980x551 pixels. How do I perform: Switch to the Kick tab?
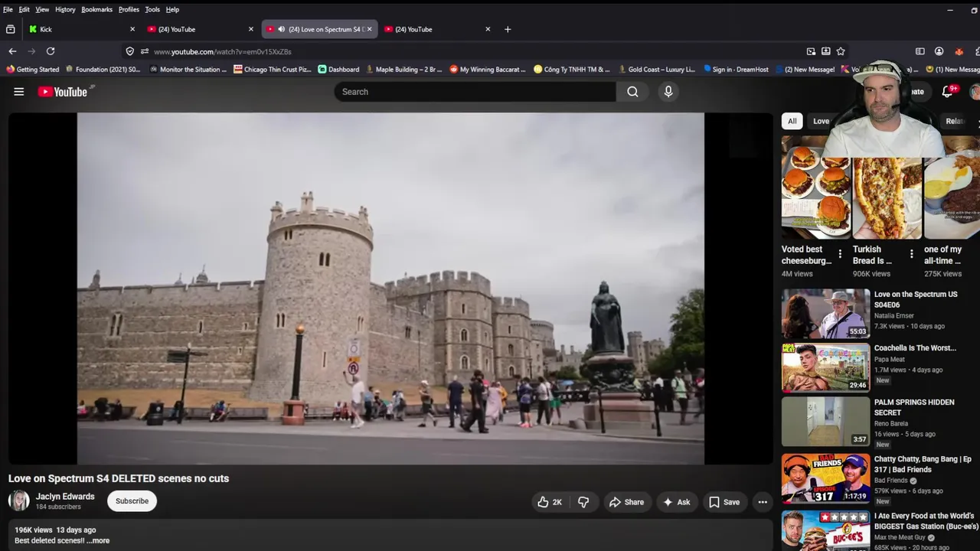[80, 29]
